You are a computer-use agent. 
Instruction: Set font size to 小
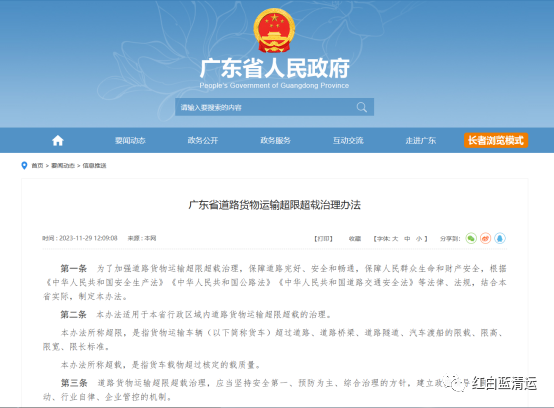coord(419,239)
